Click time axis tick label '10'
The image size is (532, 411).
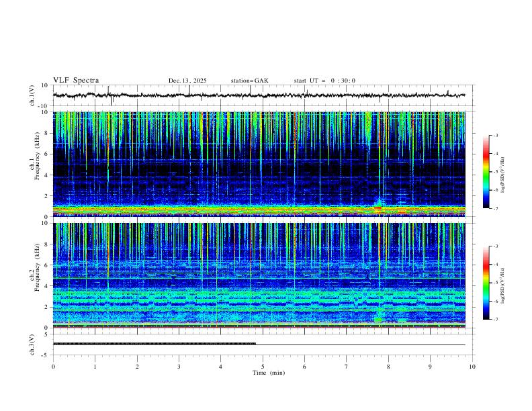[472, 367]
